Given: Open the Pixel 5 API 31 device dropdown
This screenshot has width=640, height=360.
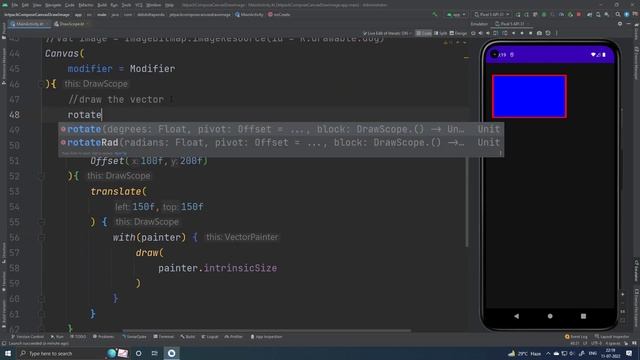Looking at the screenshot, I should [x=491, y=15].
